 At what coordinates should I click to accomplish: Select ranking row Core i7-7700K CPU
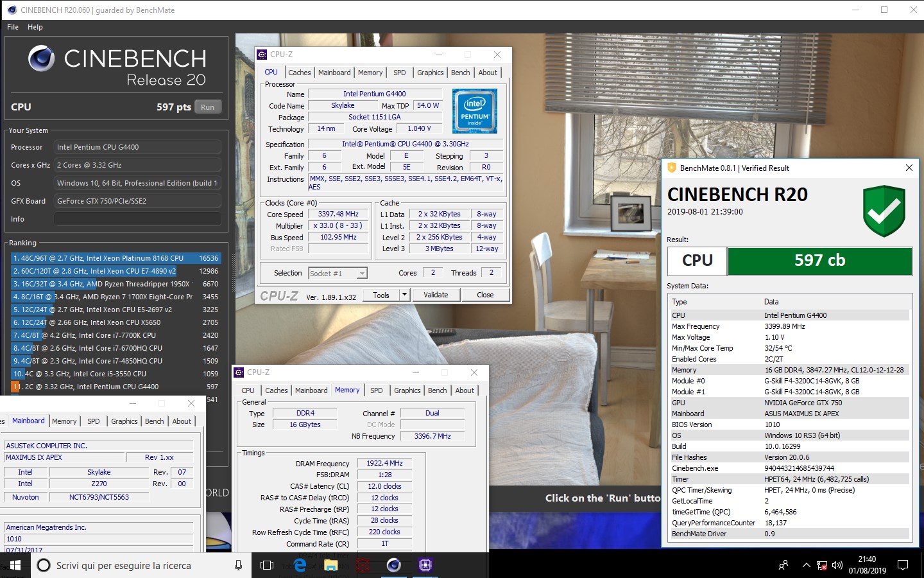click(x=116, y=335)
